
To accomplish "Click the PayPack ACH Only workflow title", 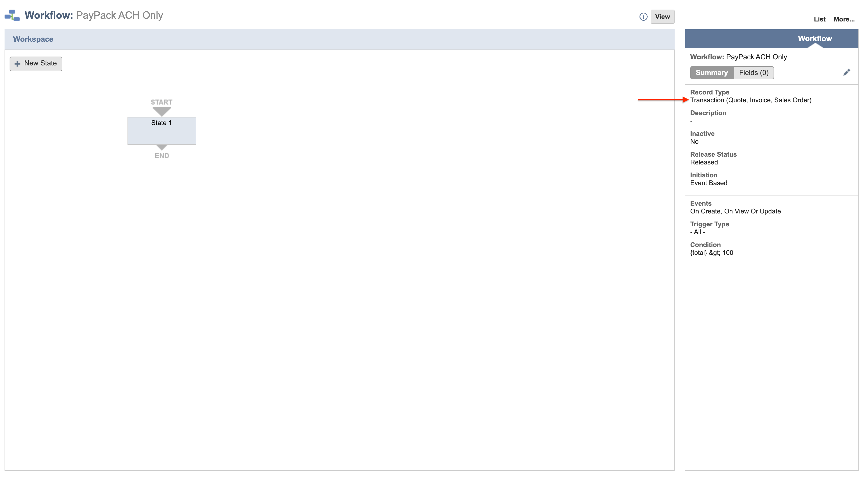I will pyautogui.click(x=120, y=15).
